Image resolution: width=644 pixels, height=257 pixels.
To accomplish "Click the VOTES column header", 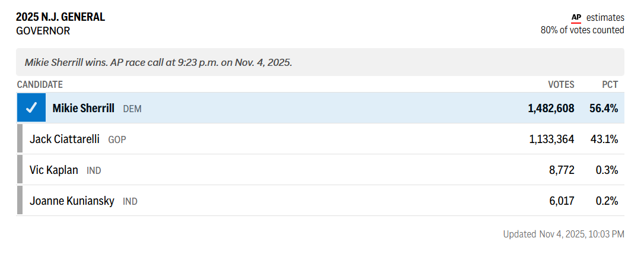I will (x=561, y=85).
